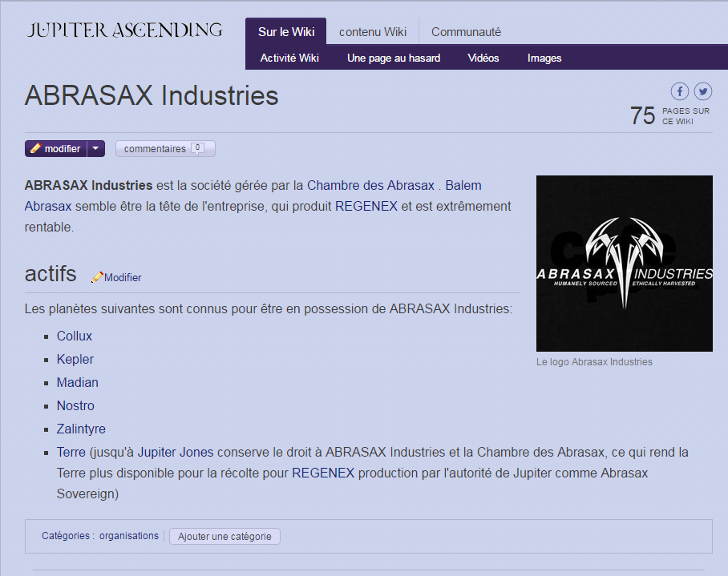Viewport: 728px width, 576px height.
Task: View the Abrasax Industries logo image
Action: coord(624,264)
